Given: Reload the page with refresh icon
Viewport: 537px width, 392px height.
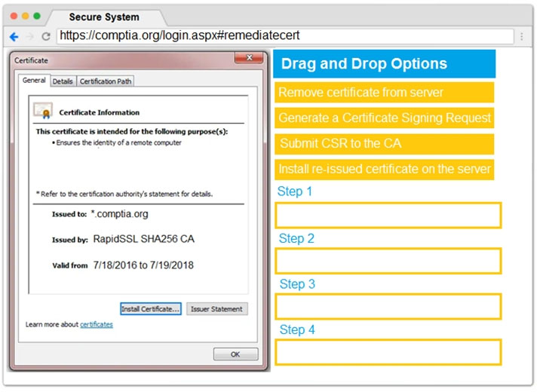Looking at the screenshot, I should pos(46,36).
